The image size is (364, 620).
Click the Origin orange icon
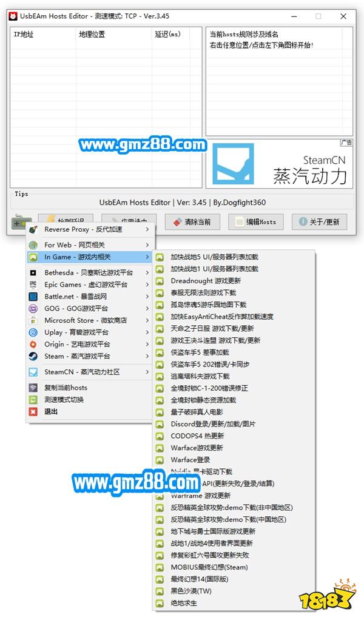click(33, 344)
